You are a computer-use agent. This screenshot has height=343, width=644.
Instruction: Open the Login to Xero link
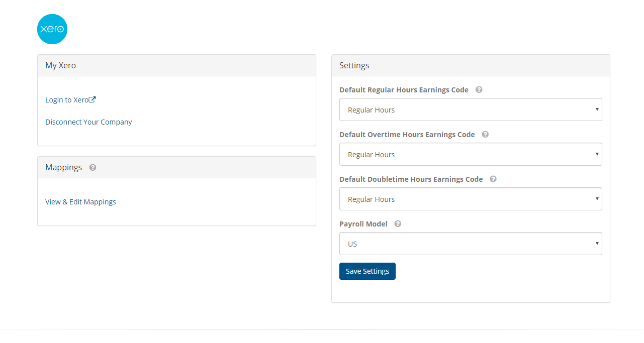[70, 100]
